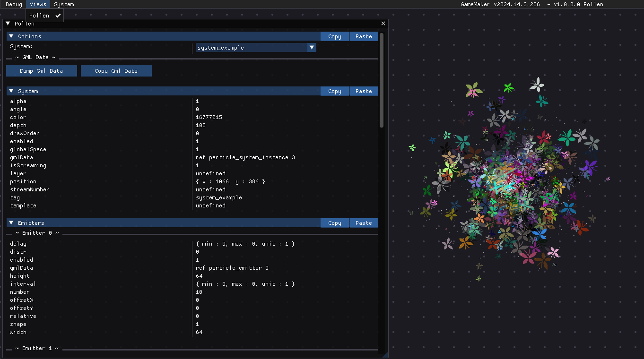Open the System menu in menu bar

tap(64, 4)
